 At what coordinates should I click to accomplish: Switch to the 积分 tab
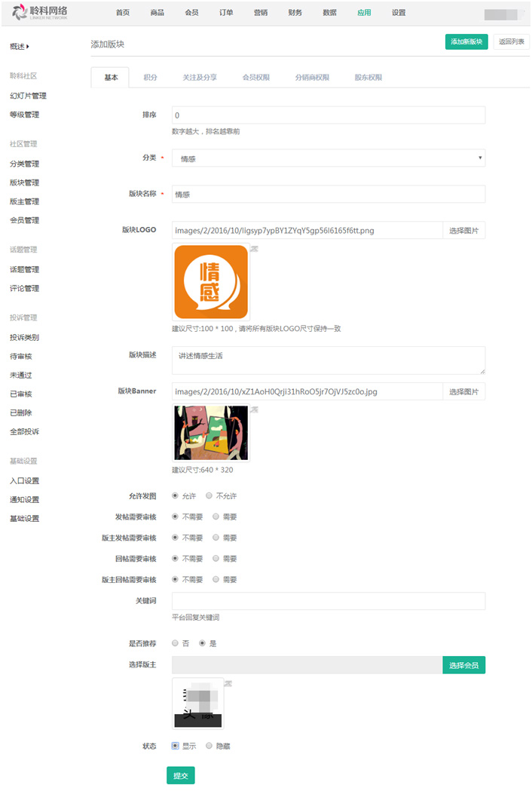coord(151,78)
